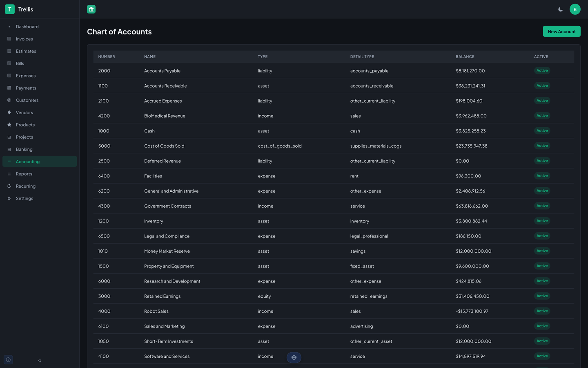The height and width of the screenshot is (368, 588).
Task: Collapse the sidebar with double chevron
Action: click(40, 361)
